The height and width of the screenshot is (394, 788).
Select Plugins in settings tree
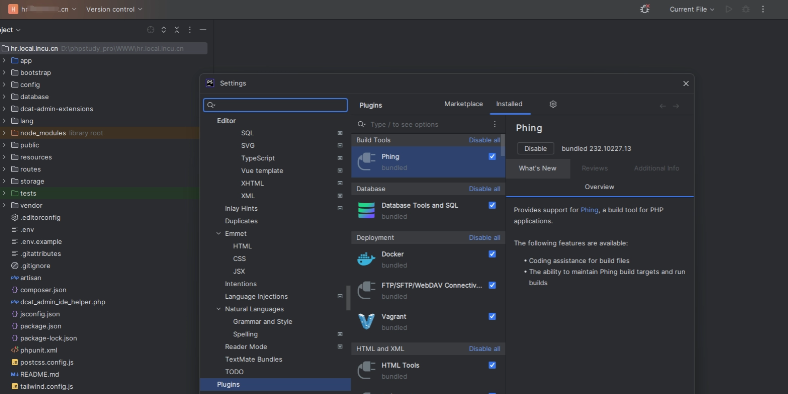point(275,384)
